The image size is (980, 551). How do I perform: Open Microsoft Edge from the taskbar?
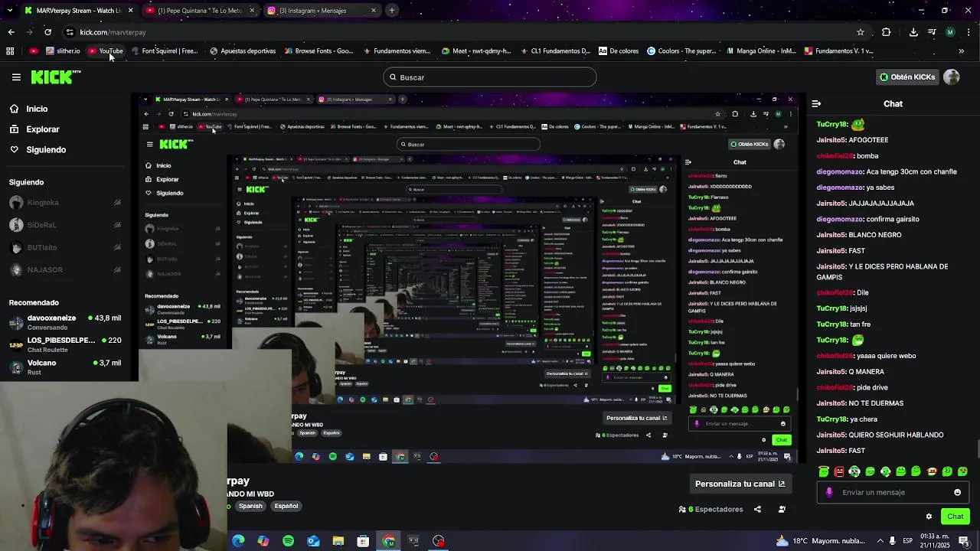tap(238, 541)
